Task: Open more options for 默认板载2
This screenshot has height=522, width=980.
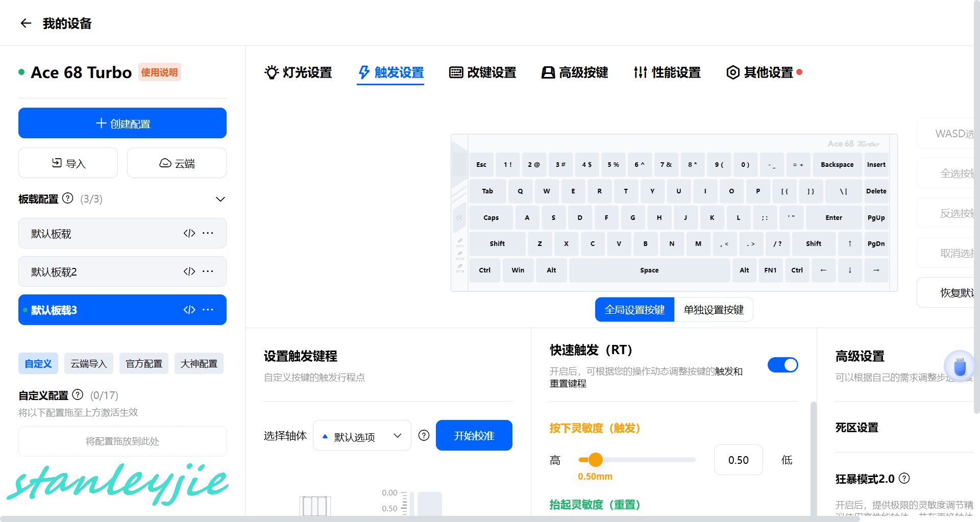Action: click(x=208, y=271)
